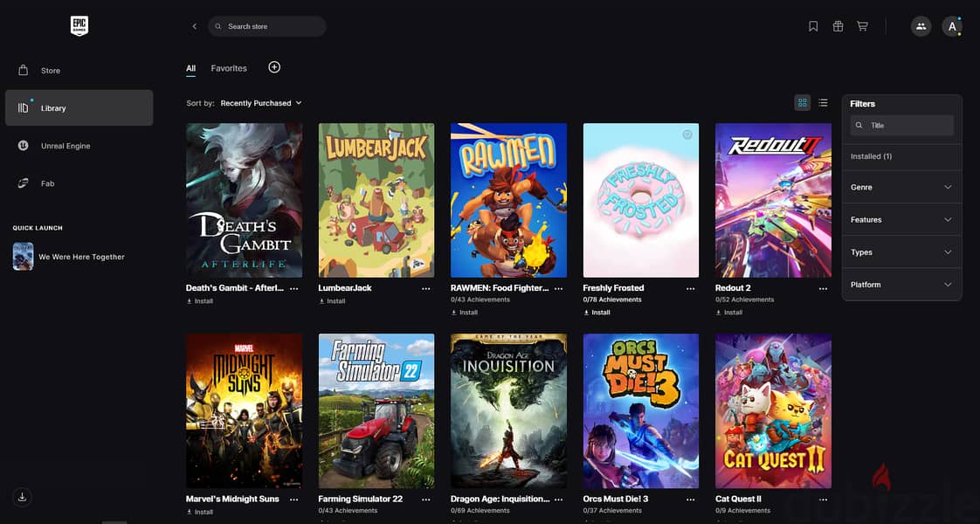Switch to grid view
The image size is (980, 524).
[x=803, y=103]
